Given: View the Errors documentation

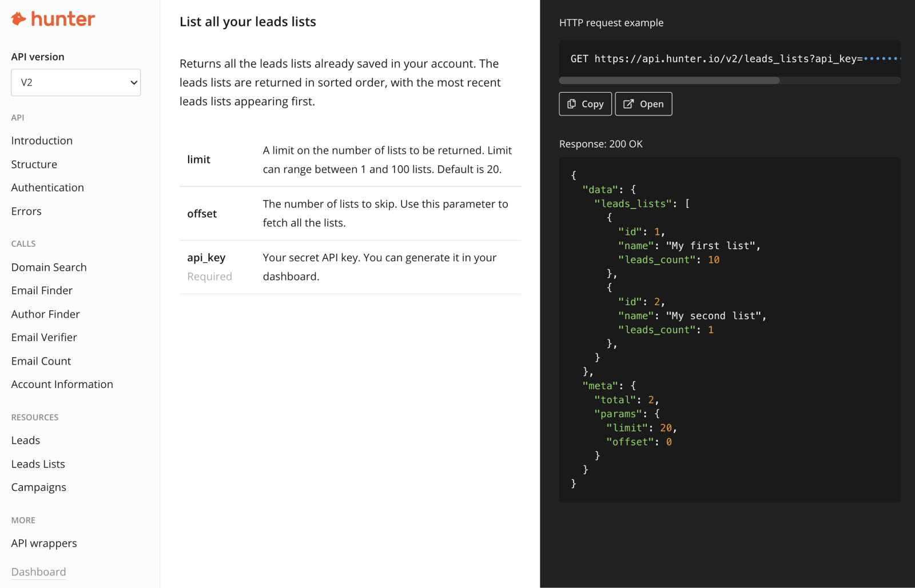Looking at the screenshot, I should pos(26,211).
